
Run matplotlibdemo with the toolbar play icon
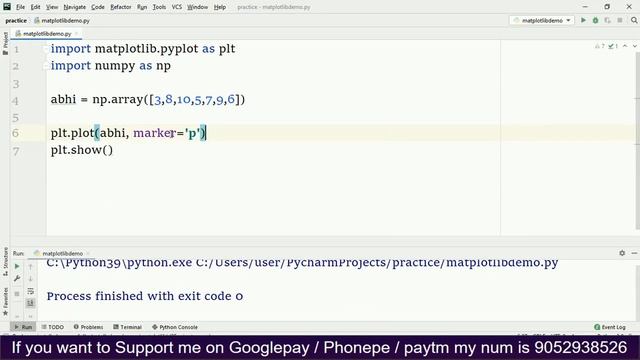point(583,20)
